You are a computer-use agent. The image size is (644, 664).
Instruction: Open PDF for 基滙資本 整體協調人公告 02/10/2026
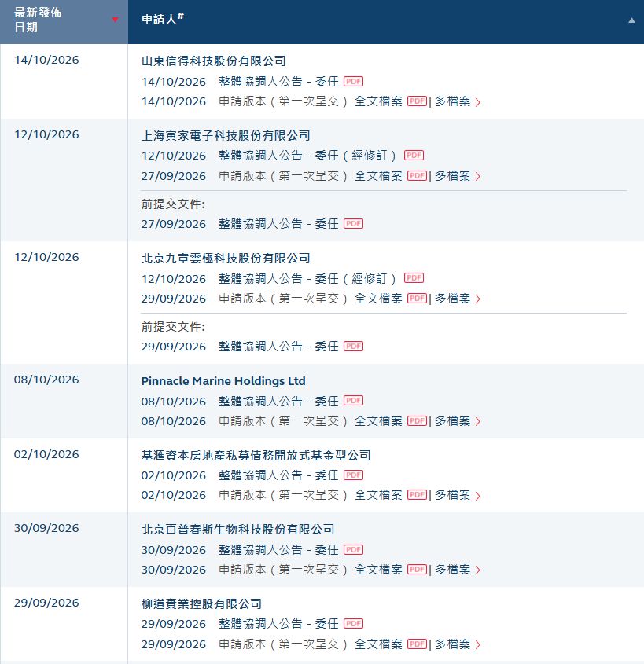point(353,475)
